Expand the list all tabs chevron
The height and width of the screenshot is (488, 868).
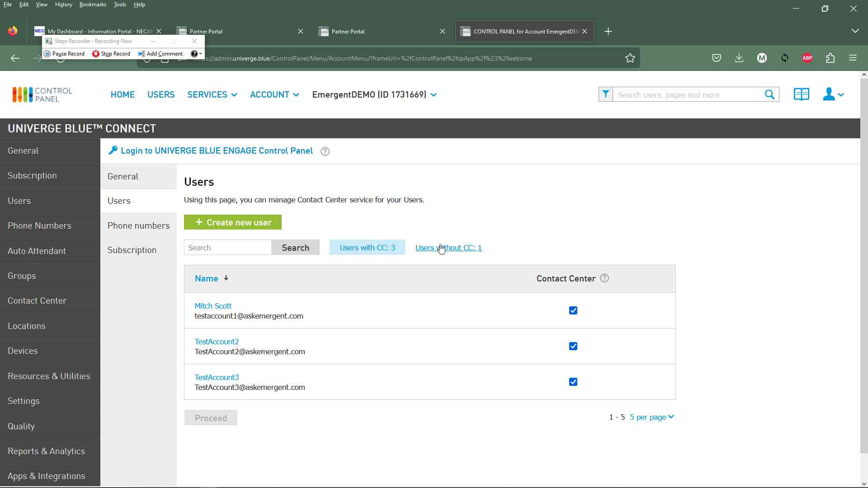855,31
